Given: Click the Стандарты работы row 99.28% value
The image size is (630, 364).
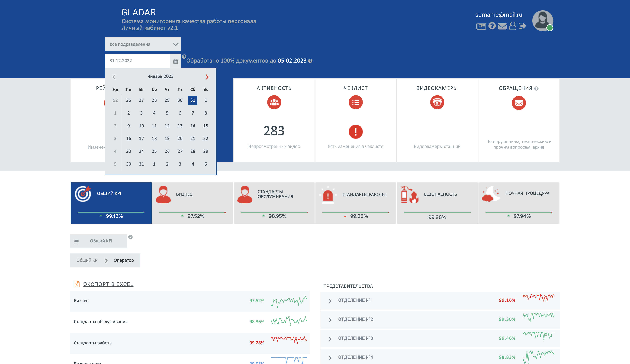Looking at the screenshot, I should pos(257,343).
